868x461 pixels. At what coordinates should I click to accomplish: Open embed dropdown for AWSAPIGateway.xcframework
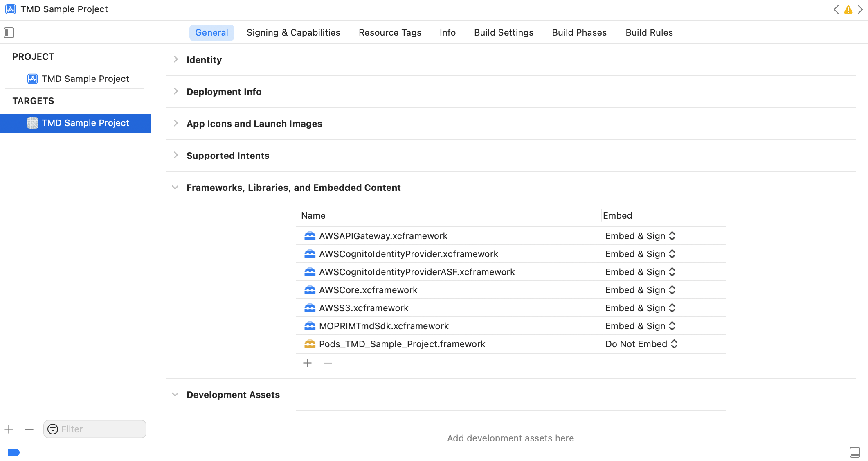coord(640,236)
